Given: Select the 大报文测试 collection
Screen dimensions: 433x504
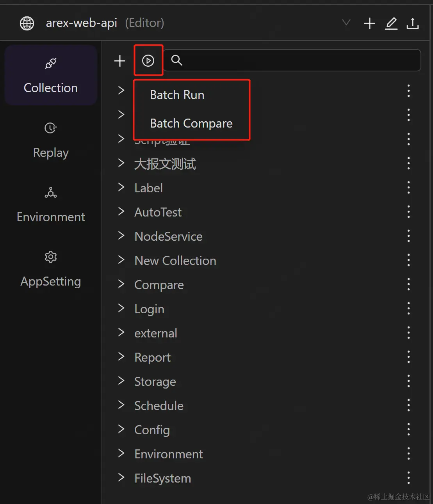Looking at the screenshot, I should click(x=165, y=164).
